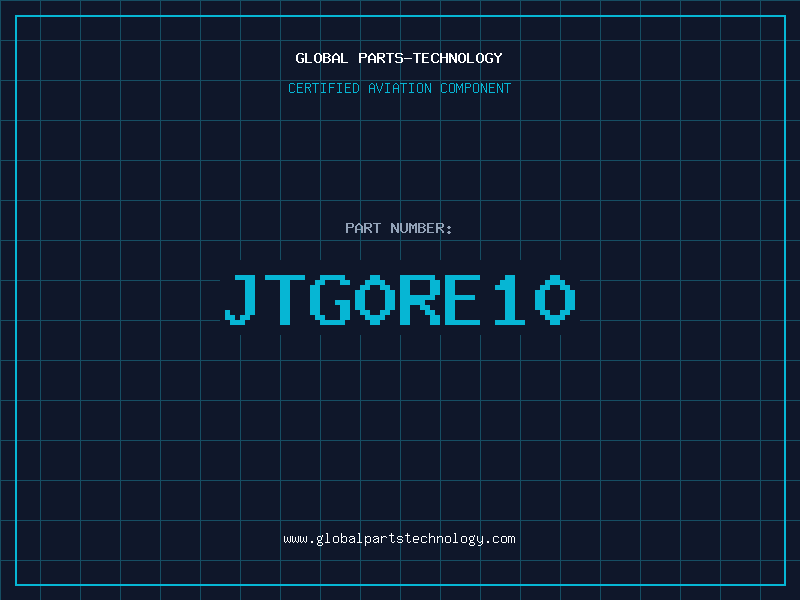The width and height of the screenshot is (800, 600).
Task: Click the letter R in the part number
Action: click(x=421, y=300)
